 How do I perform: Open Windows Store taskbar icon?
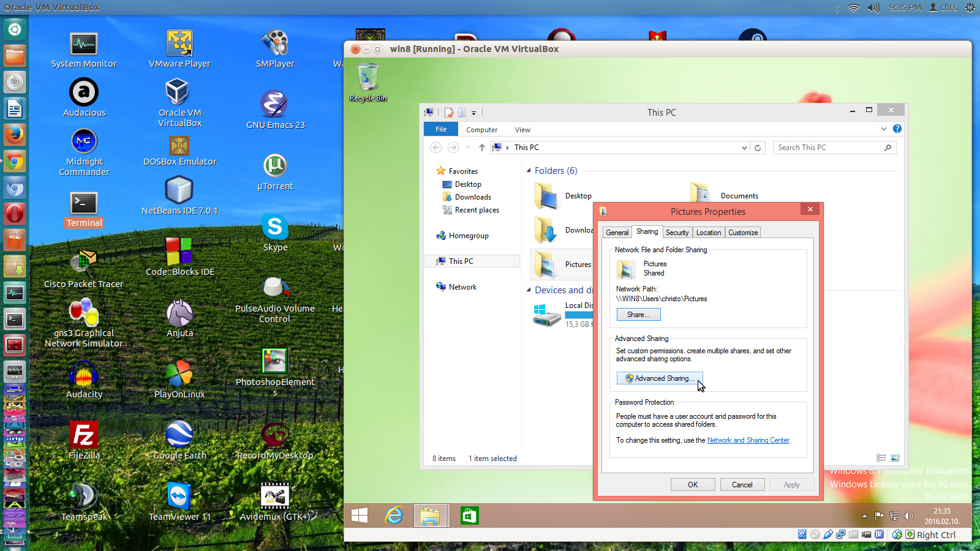click(469, 516)
